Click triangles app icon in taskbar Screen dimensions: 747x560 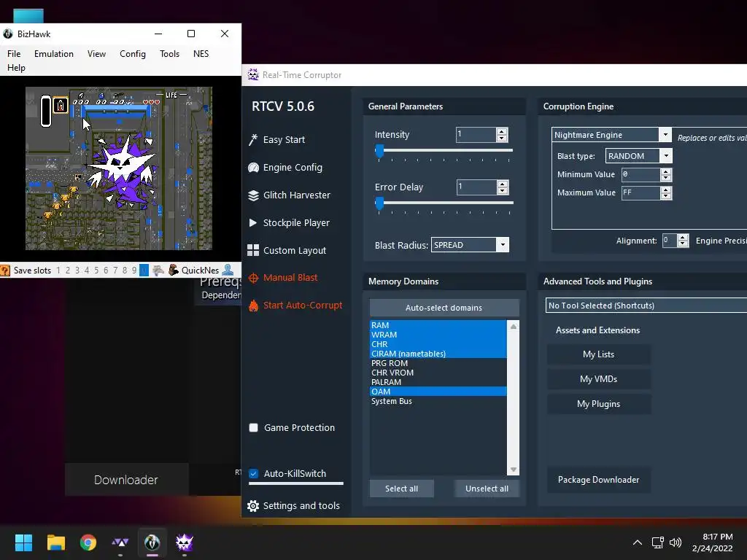click(120, 542)
